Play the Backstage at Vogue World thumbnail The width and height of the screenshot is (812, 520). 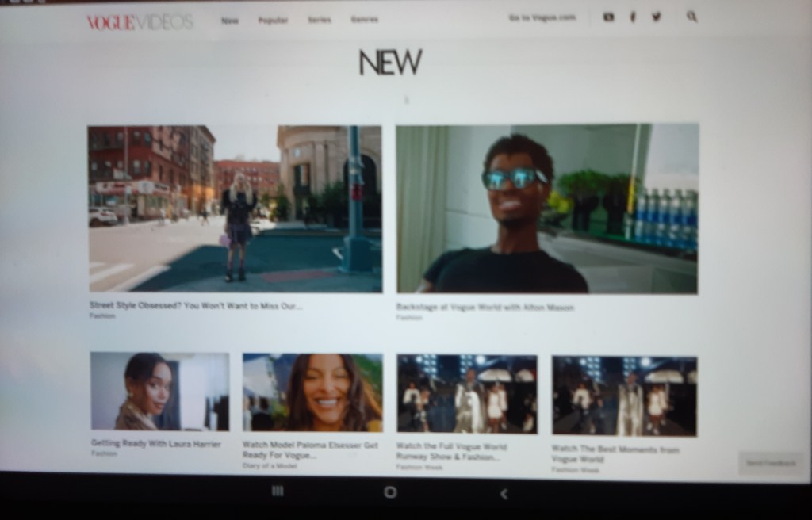pos(547,208)
